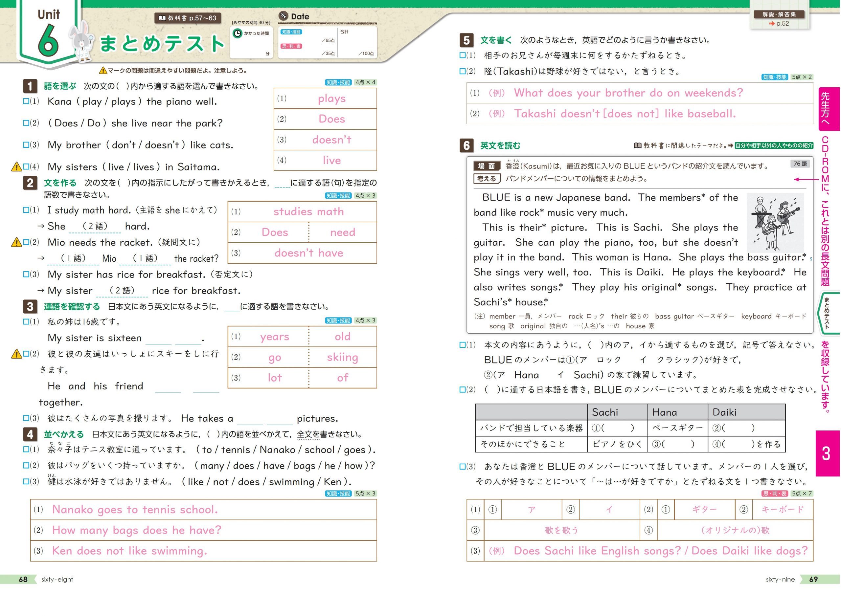Check the box for 私の姉は16歳です question
Image resolution: width=841 pixels, height=616 pixels.
[x=26, y=321]
